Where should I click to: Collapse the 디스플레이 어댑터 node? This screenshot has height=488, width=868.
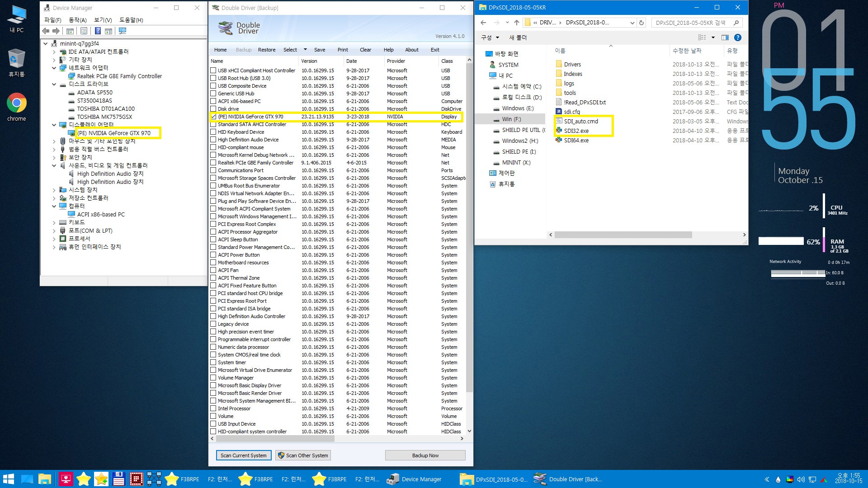point(54,125)
